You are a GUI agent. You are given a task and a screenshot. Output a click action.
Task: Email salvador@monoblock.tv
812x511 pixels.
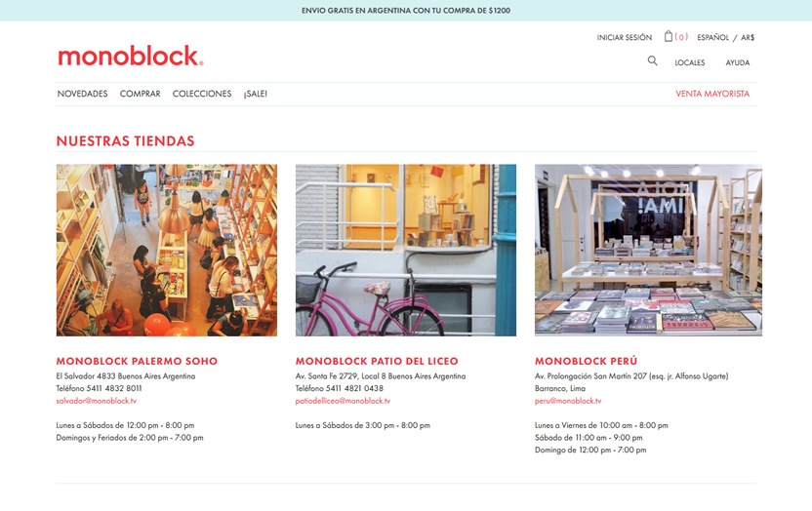tap(97, 401)
